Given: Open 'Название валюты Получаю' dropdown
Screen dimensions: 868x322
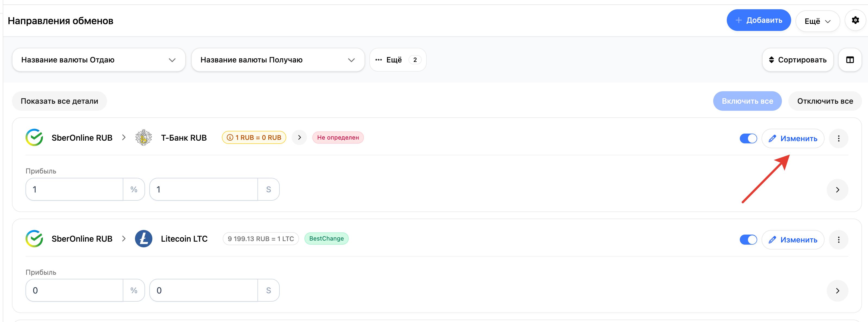Looking at the screenshot, I should (x=278, y=60).
